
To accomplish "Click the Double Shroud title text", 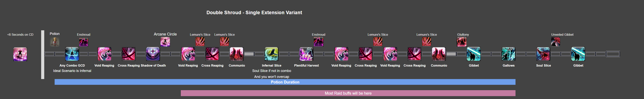I will [254, 12].
